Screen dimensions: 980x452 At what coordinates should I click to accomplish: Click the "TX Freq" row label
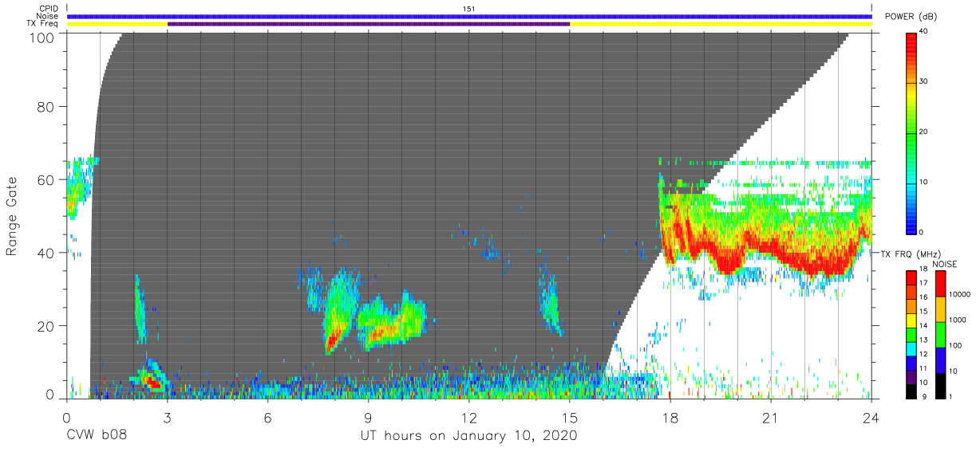pos(43,23)
